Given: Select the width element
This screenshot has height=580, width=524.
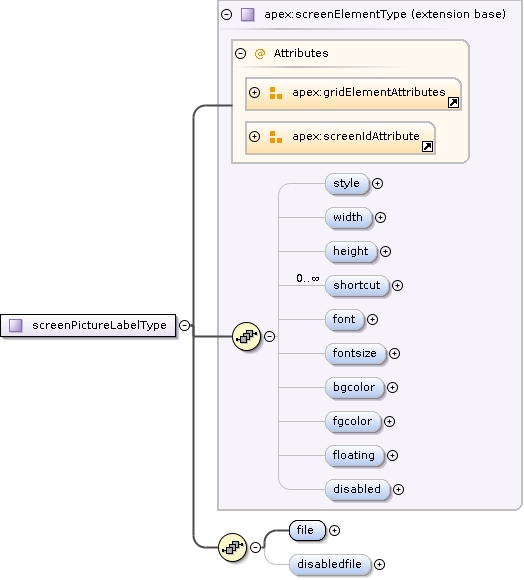Looking at the screenshot, I should (349, 218).
